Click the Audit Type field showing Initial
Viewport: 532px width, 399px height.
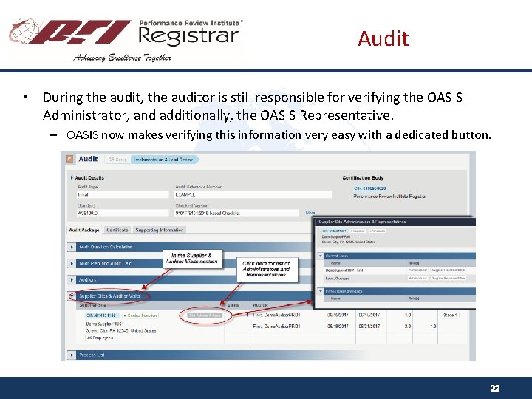tap(123, 194)
